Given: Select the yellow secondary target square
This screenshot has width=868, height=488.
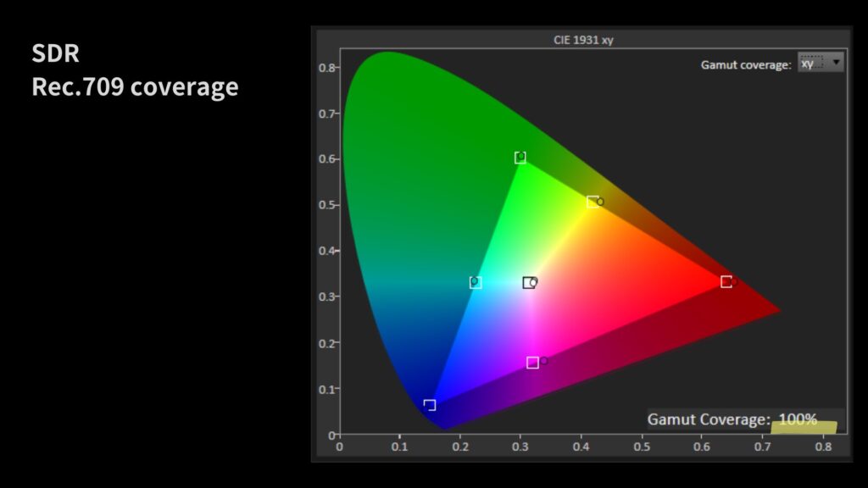Looking at the screenshot, I should click(592, 202).
